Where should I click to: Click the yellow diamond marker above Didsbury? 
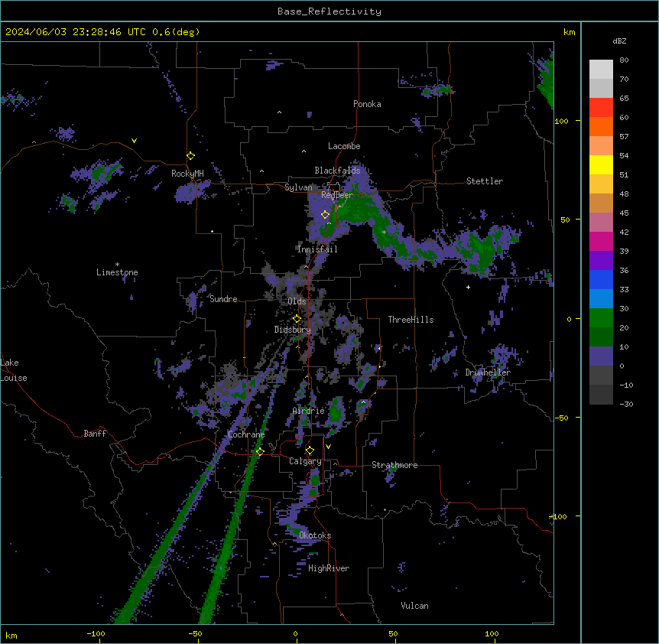[297, 318]
